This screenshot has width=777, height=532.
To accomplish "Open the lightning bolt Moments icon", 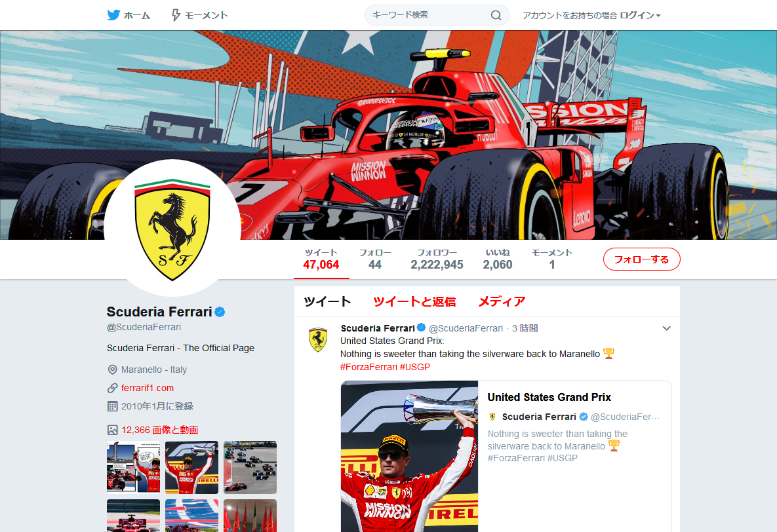I will point(176,15).
